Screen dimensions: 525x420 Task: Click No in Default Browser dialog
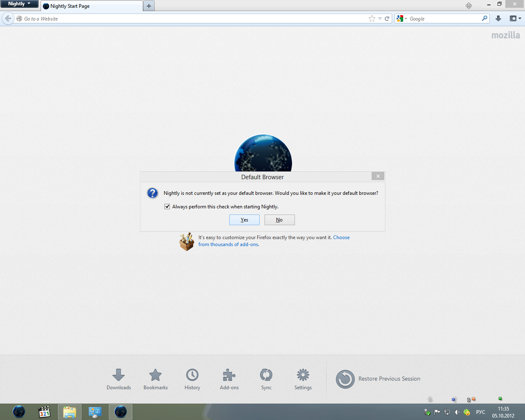coord(279,220)
